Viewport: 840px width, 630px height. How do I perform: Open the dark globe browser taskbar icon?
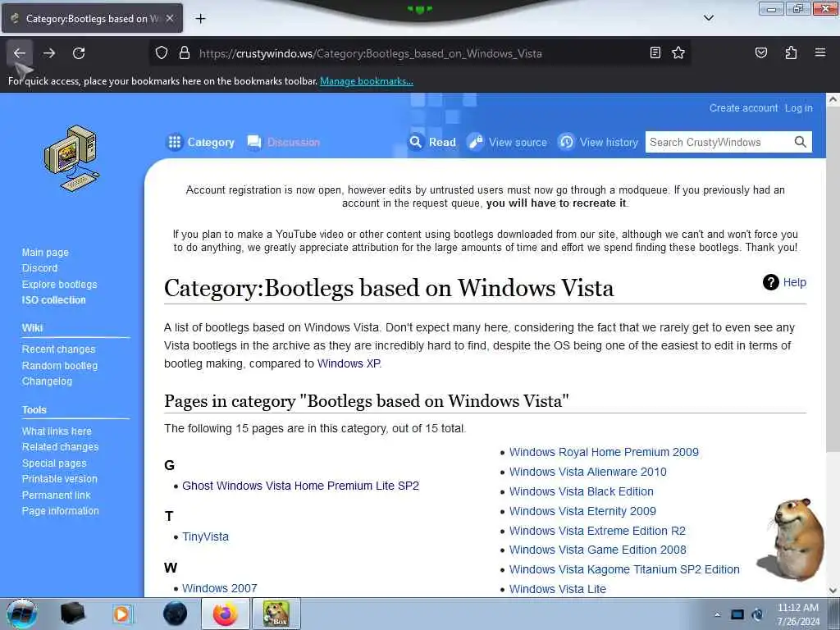[x=175, y=614]
